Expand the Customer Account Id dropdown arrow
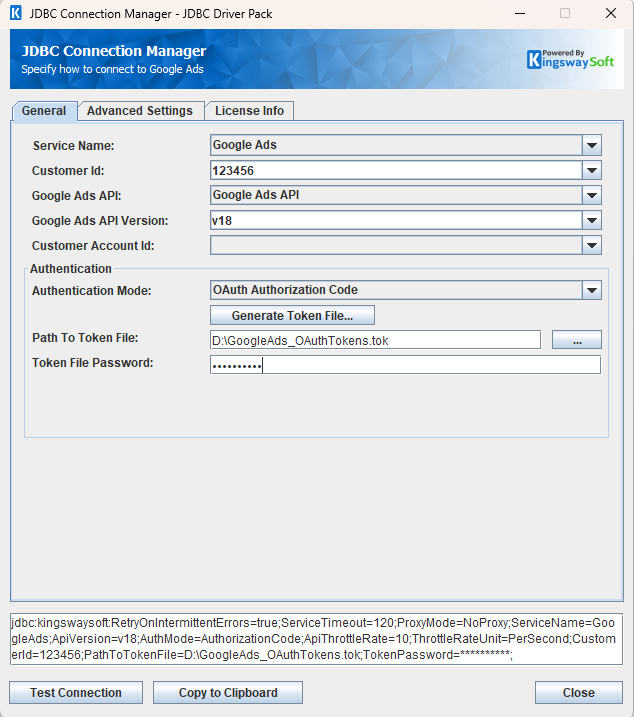Viewport: 634px width, 717px height. 591,246
